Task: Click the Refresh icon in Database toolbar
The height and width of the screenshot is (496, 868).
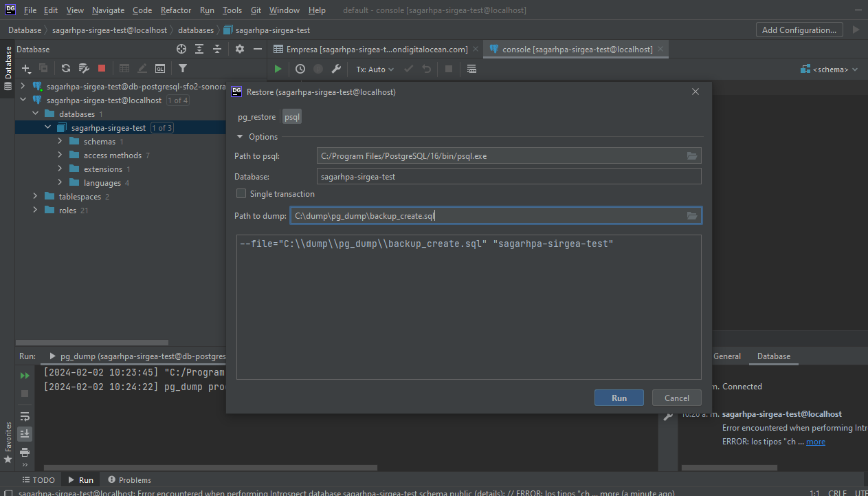Action: point(66,68)
